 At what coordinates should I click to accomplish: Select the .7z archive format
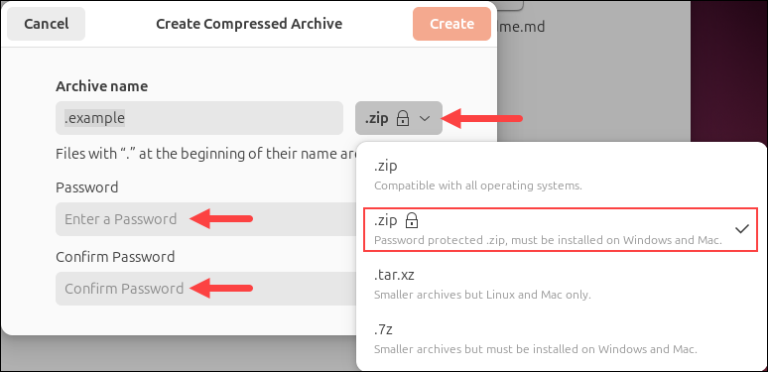561,339
